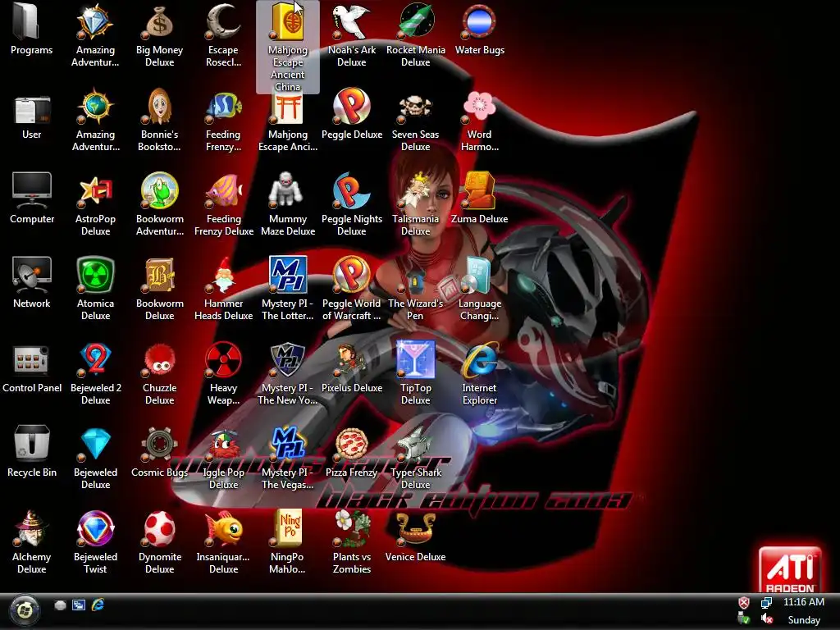The image size is (840, 630).
Task: Select the Big Money Deluxe icon
Action: (159, 22)
